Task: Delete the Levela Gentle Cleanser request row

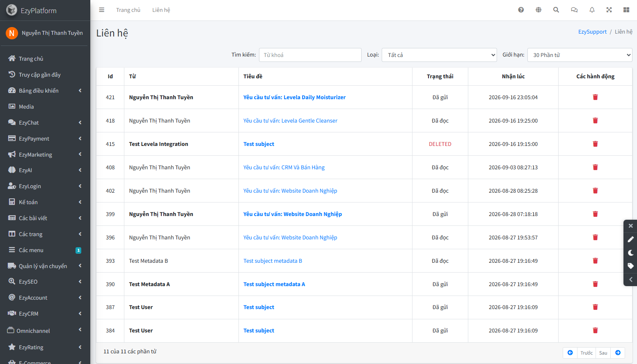Action: tap(595, 121)
